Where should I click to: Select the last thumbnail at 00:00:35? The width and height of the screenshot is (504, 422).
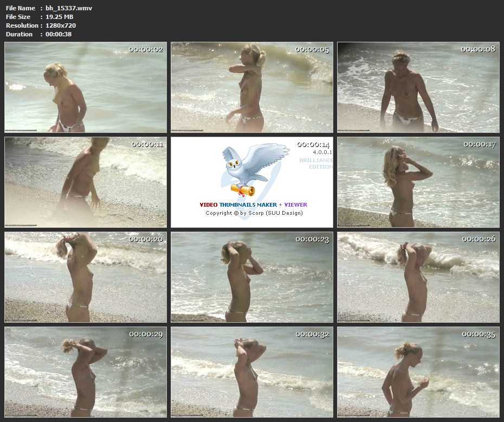(x=418, y=372)
